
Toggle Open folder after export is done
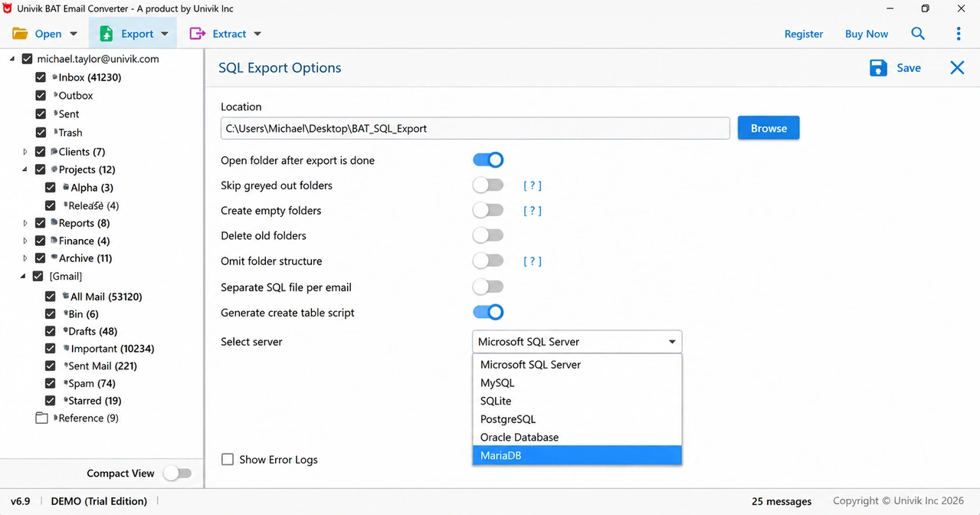pyautogui.click(x=488, y=160)
